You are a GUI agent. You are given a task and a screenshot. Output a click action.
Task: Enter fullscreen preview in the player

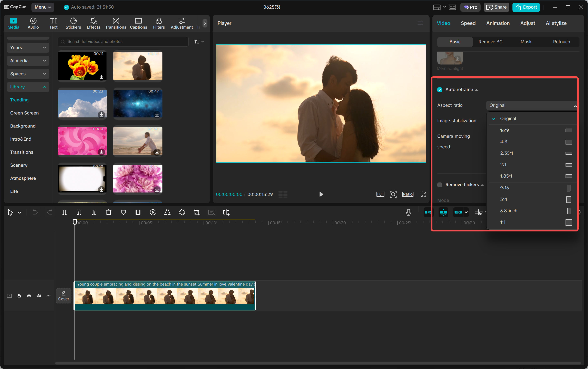(x=423, y=194)
